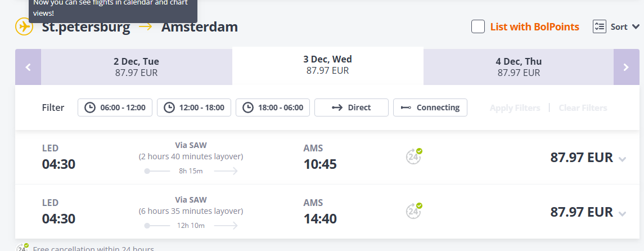Toggle the 06:00 - 12:00 time filter
Viewport: 644px width, 251px height.
pyautogui.click(x=115, y=107)
